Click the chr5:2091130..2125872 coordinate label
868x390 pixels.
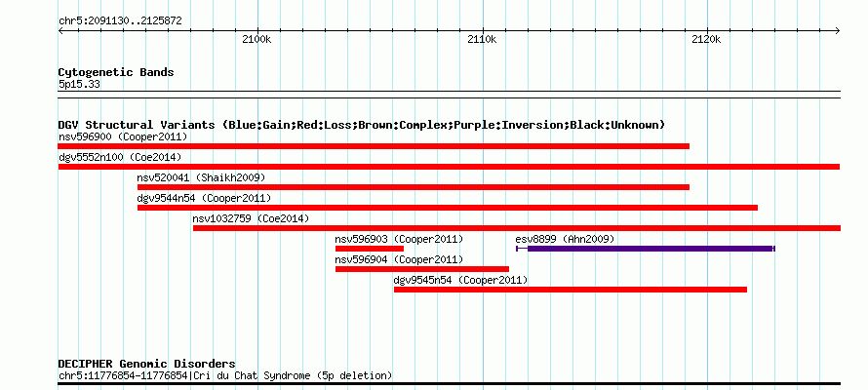pyautogui.click(x=120, y=21)
